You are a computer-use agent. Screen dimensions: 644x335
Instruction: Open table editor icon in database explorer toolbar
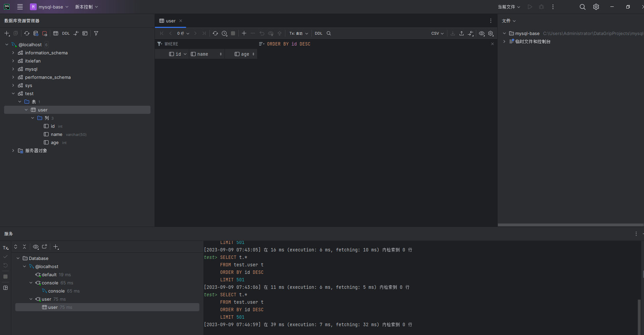pos(56,33)
